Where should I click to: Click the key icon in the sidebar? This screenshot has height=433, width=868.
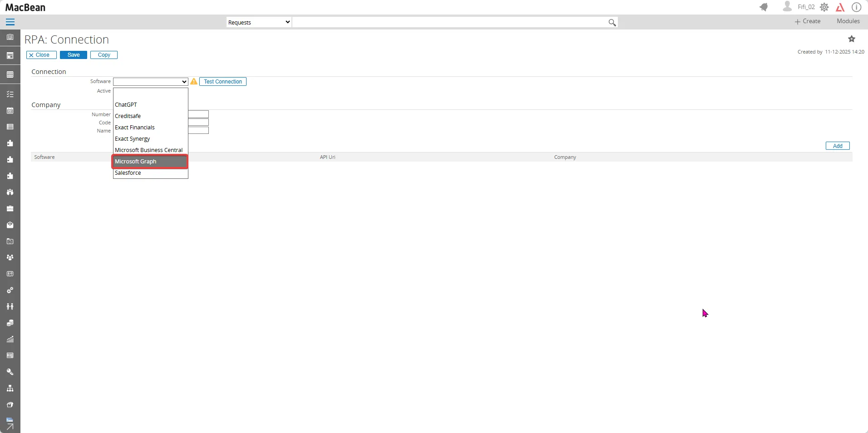coord(10,372)
